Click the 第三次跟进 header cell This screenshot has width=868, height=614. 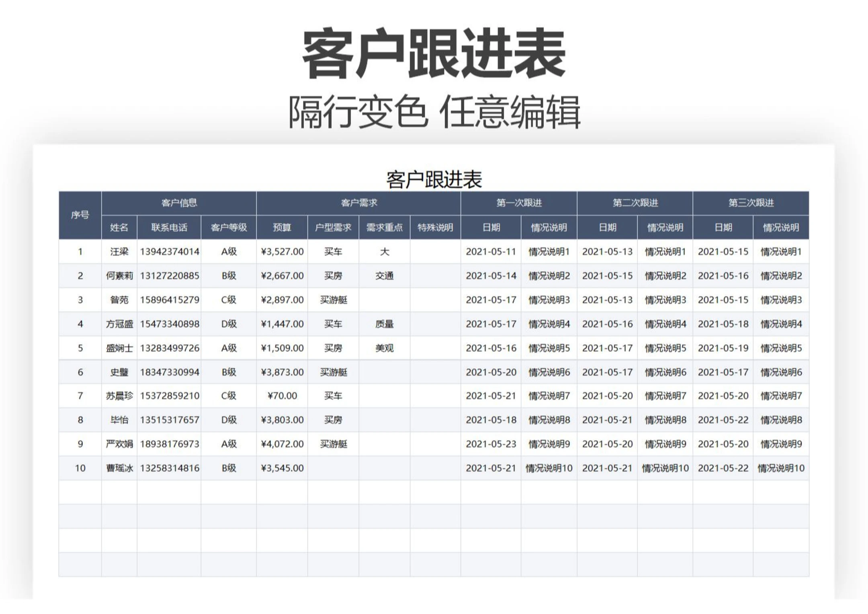click(751, 203)
